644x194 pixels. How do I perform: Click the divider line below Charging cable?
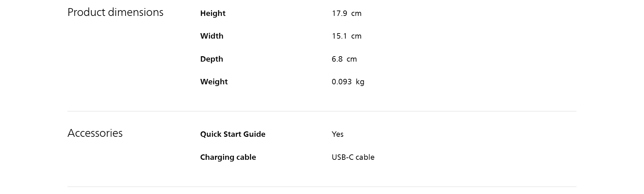coord(322,187)
